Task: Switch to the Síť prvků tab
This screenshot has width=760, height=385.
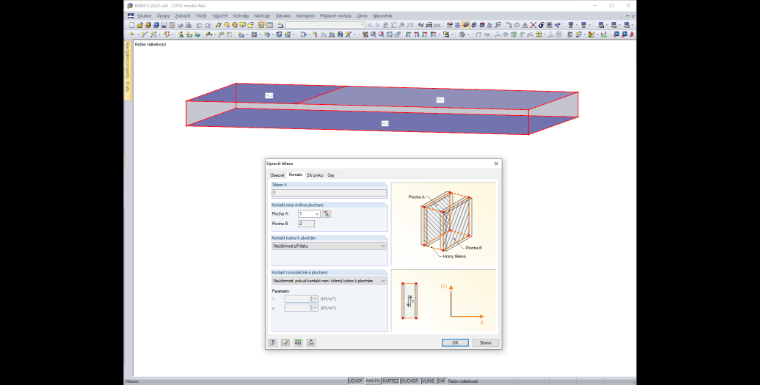Action: (315, 175)
